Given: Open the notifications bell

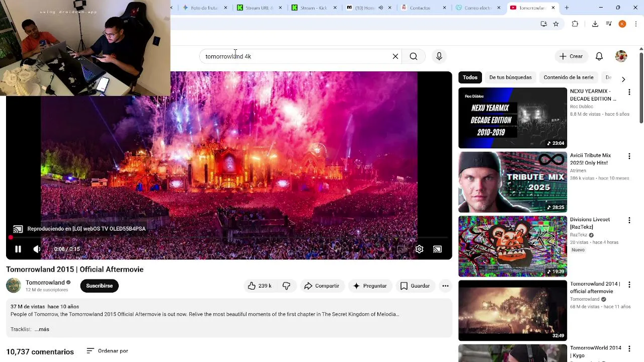Looking at the screenshot, I should tap(599, 56).
